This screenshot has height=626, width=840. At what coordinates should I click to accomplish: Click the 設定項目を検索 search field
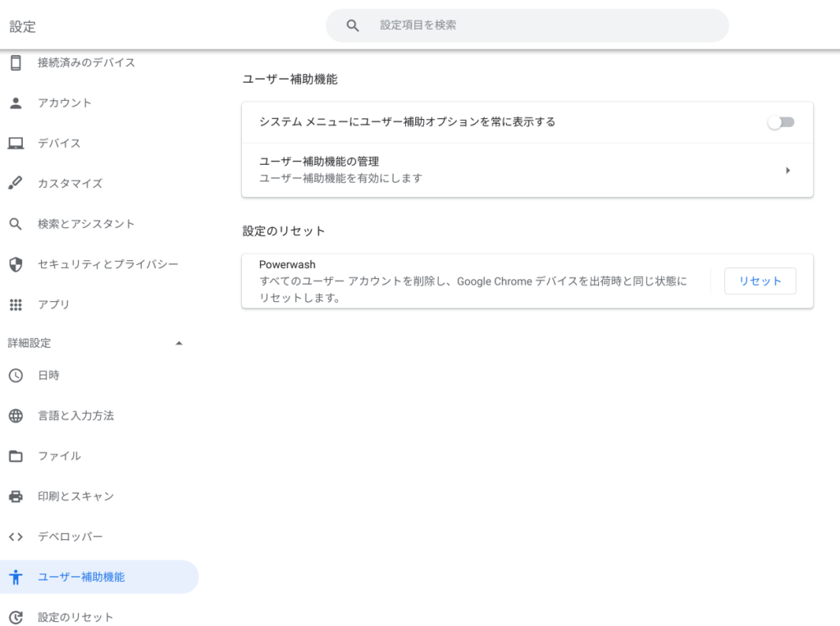pyautogui.click(x=527, y=25)
